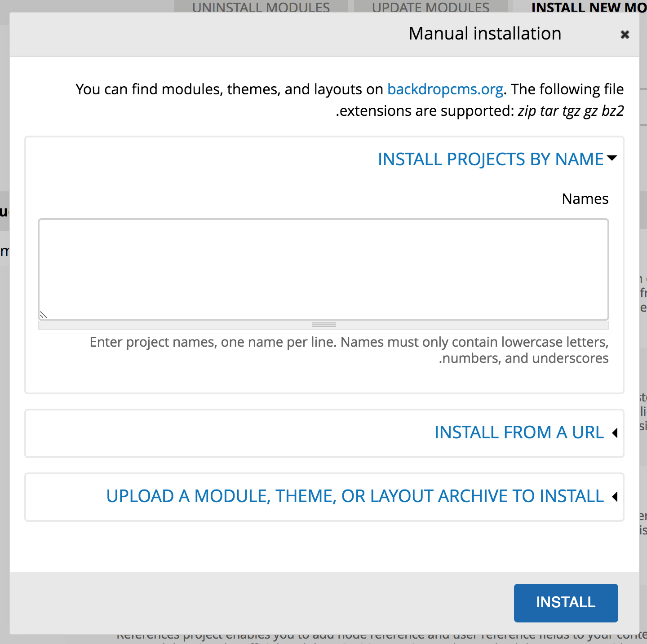
Task: Grab the Names textarea resize grippie bar
Action: pos(323,325)
